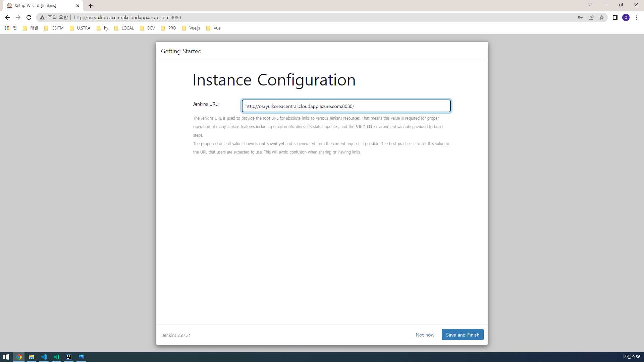Open Visual Studio Code from the taskbar
Viewport: 644px width, 362px height.
[44, 357]
